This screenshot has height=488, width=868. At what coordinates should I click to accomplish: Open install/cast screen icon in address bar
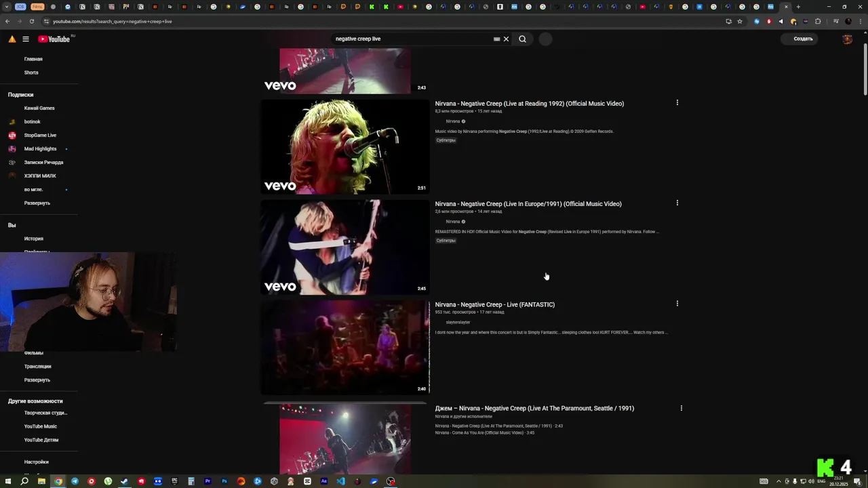click(729, 21)
